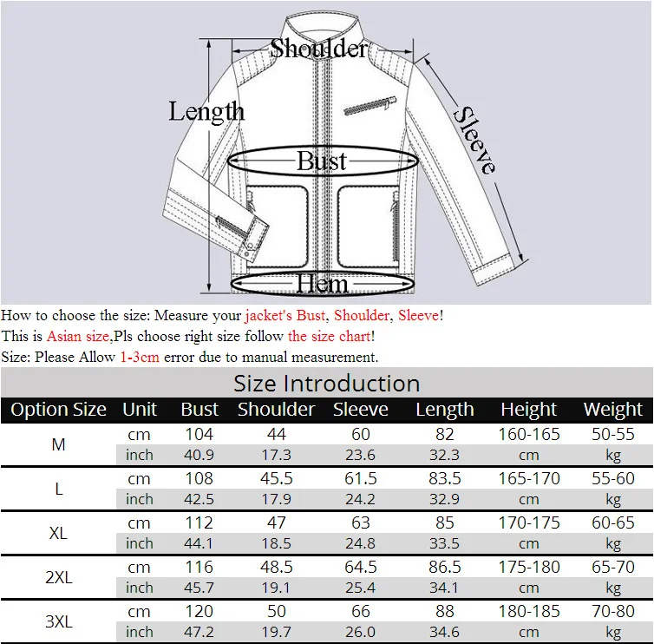Image resolution: width=654 pixels, height=644 pixels.
Task: Click the XL sleeve inch value 24.8
Action: coord(360,543)
